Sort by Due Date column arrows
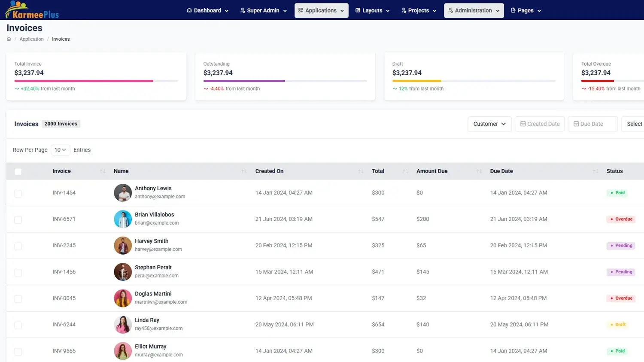 pos(595,171)
